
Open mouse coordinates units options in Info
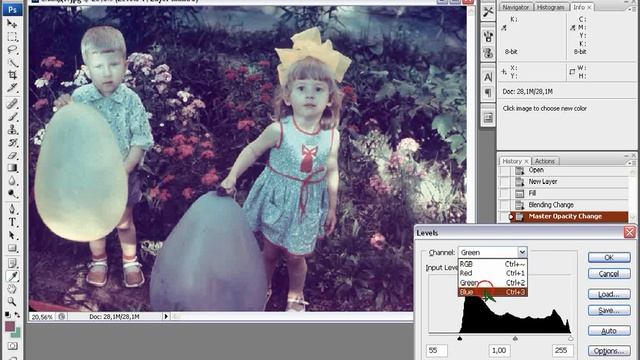[x=504, y=72]
